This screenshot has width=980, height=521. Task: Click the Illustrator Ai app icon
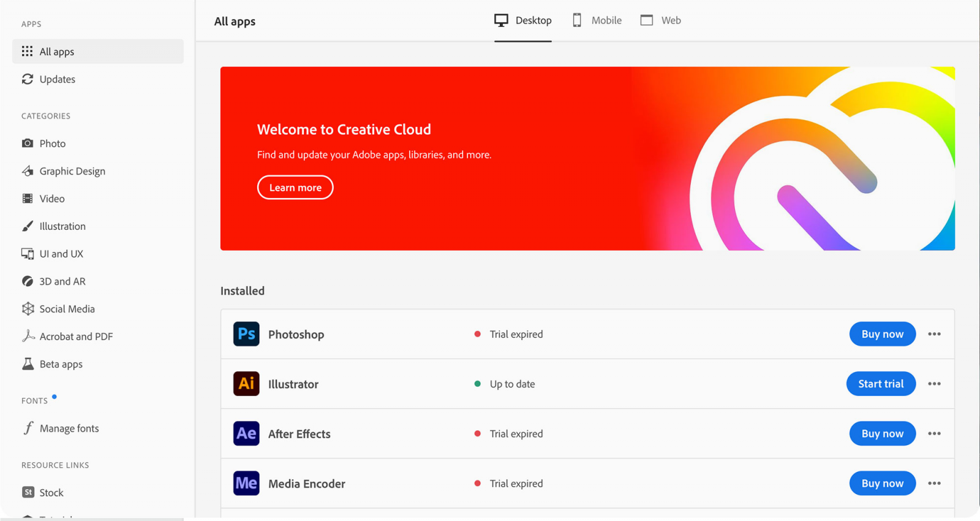tap(246, 384)
